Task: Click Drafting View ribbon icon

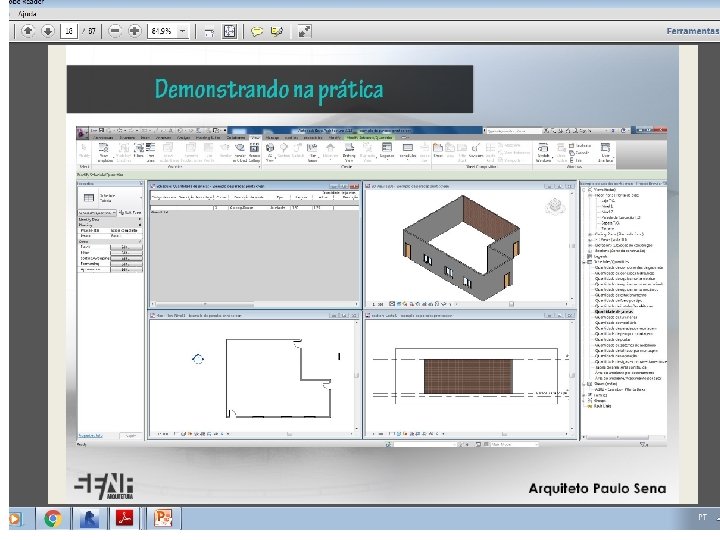Action: pyautogui.click(x=349, y=152)
